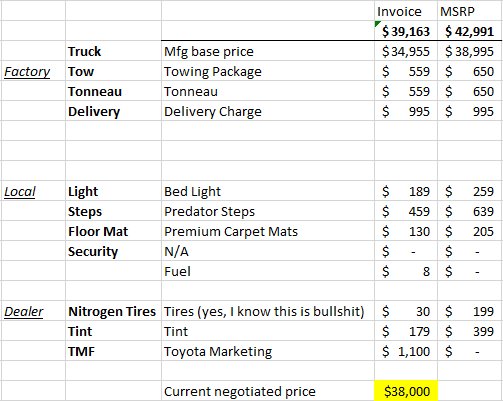Click the Toyota Marketing description cell
This screenshot has height=401, width=503.
point(268,351)
